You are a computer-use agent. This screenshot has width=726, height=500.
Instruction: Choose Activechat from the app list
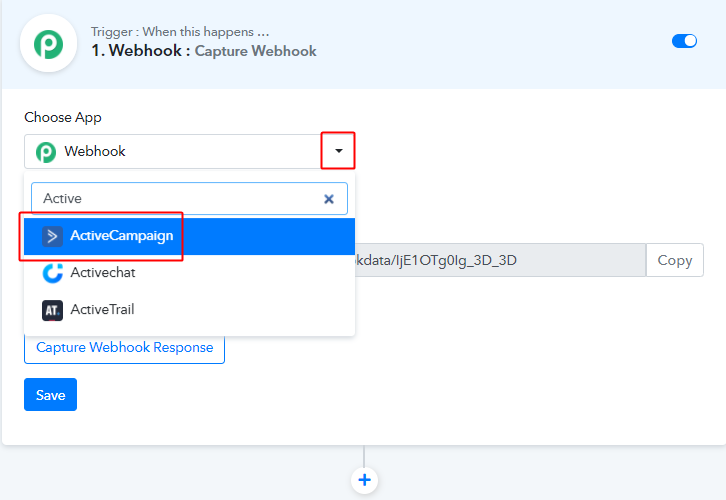(x=189, y=273)
